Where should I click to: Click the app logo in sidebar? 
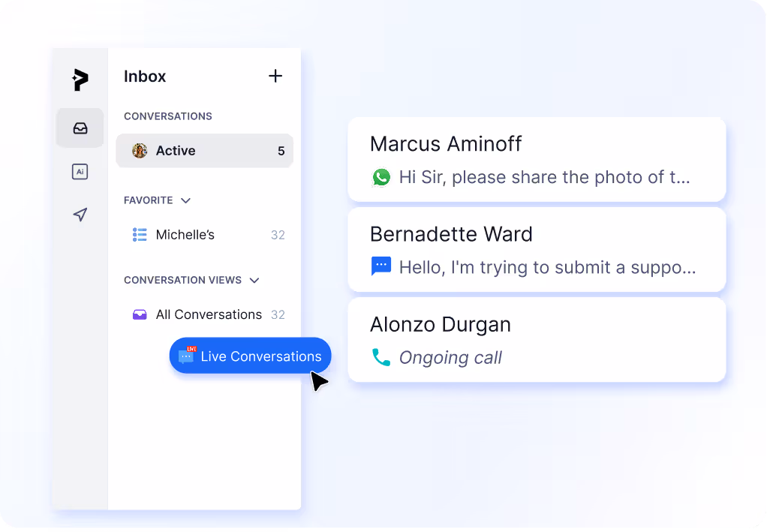(x=80, y=80)
